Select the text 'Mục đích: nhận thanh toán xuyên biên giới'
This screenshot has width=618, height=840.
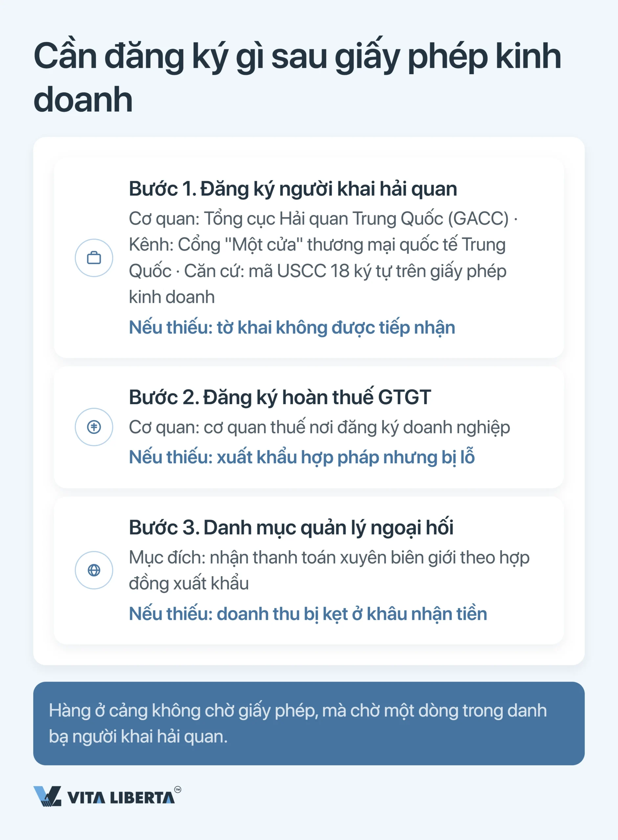pyautogui.click(x=293, y=557)
